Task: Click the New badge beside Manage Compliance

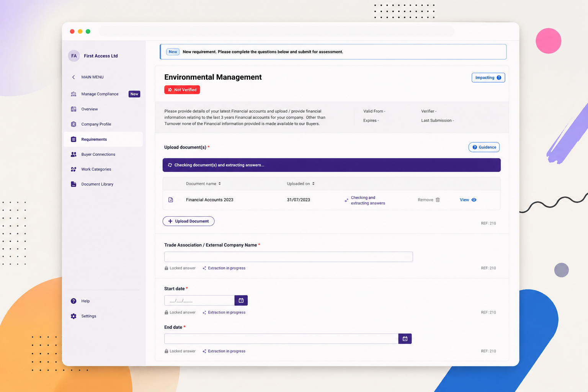Action: pos(134,94)
